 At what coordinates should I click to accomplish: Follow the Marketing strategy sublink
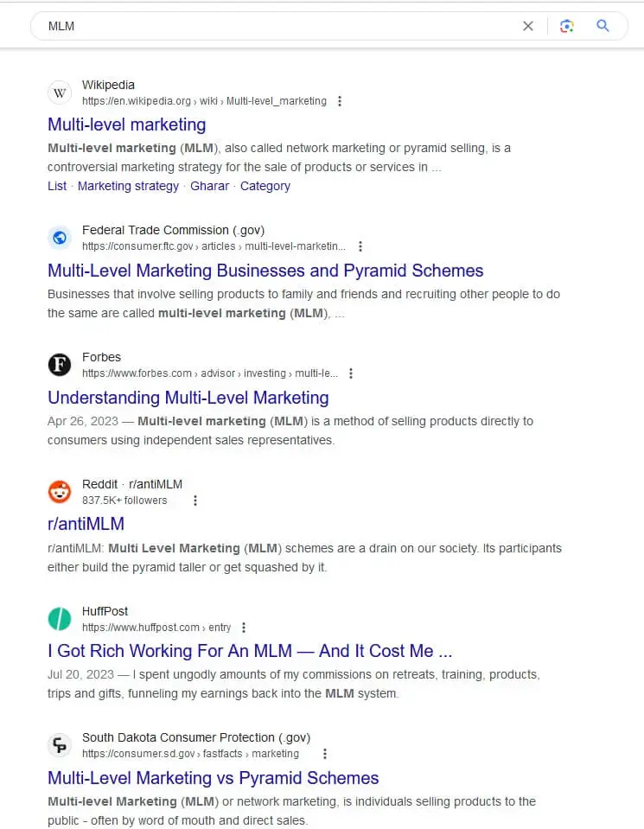coord(129,186)
